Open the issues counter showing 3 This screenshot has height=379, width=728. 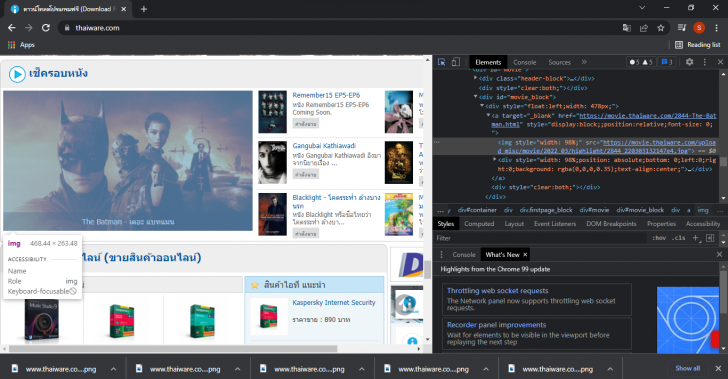click(x=667, y=62)
